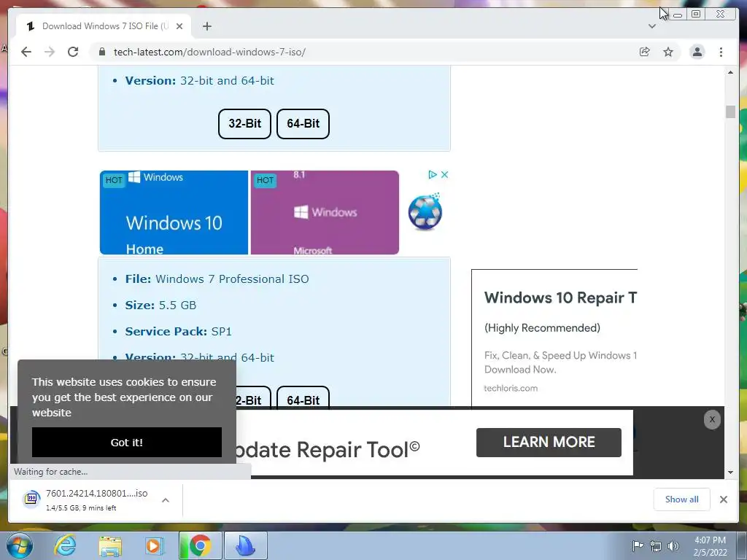Share this page via share icon
The height and width of the screenshot is (560, 747).
pos(645,52)
